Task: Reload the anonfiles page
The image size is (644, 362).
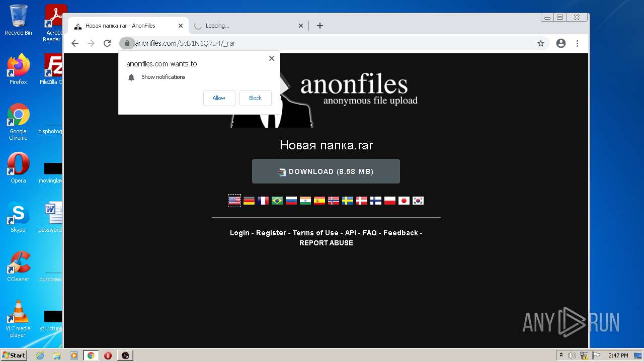Action: click(x=107, y=43)
